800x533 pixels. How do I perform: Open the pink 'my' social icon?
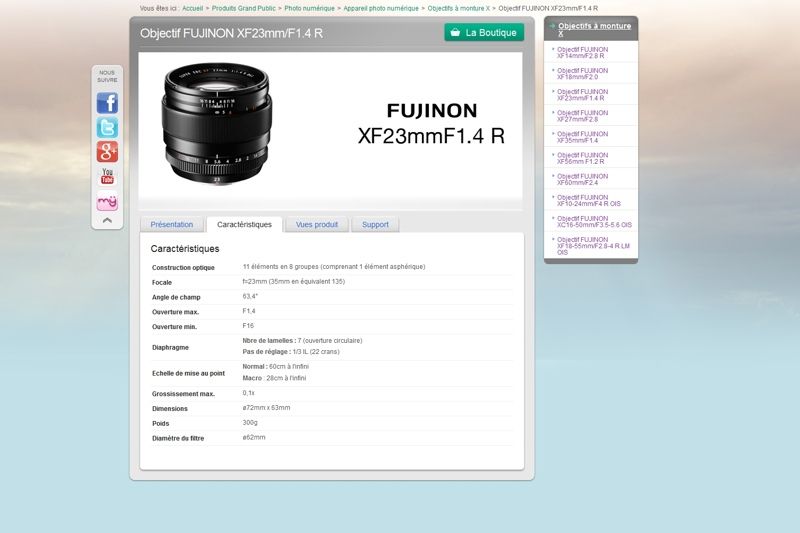tap(107, 201)
